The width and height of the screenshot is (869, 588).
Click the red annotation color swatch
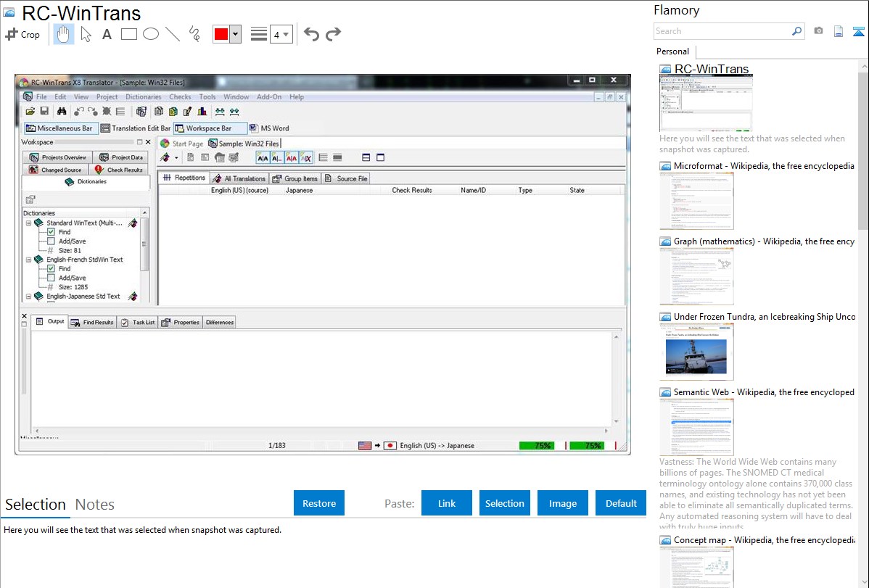(x=221, y=34)
